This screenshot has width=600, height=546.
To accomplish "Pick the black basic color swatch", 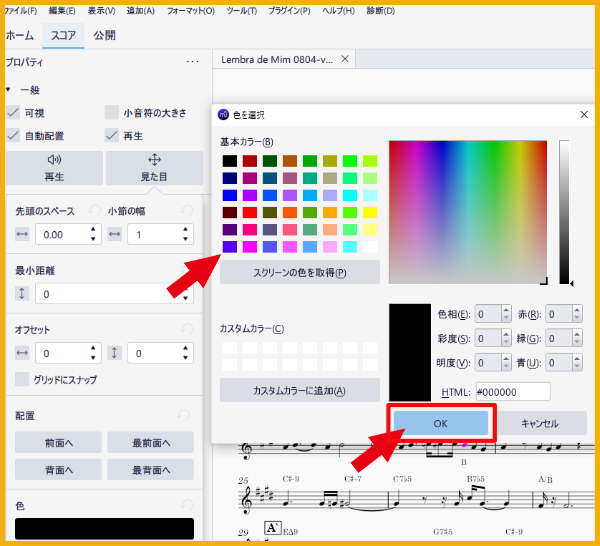I will pyautogui.click(x=230, y=161).
